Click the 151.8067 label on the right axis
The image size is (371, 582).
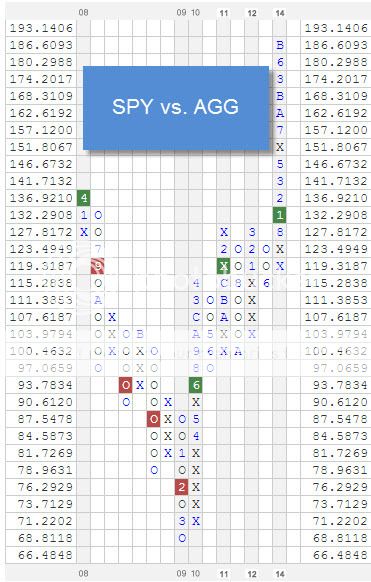336,147
